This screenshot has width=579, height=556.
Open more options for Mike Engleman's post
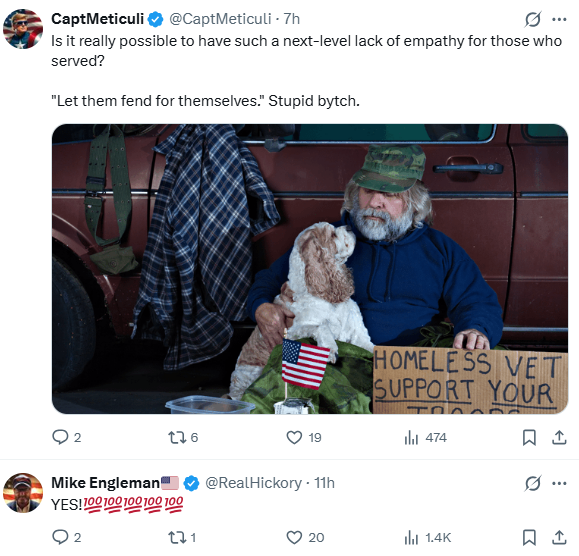(559, 483)
